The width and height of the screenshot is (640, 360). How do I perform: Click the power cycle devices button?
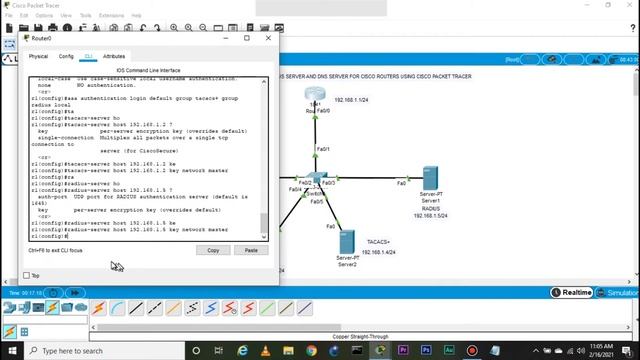(53, 293)
